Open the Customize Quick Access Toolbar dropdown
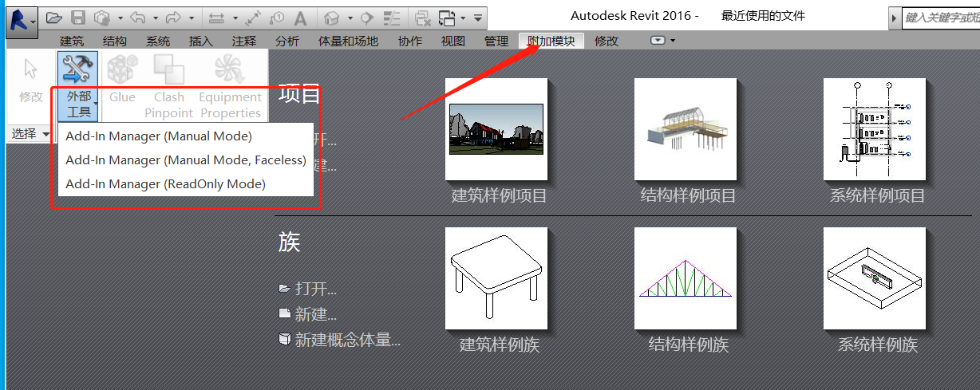This screenshot has width=980, height=390. click(477, 18)
